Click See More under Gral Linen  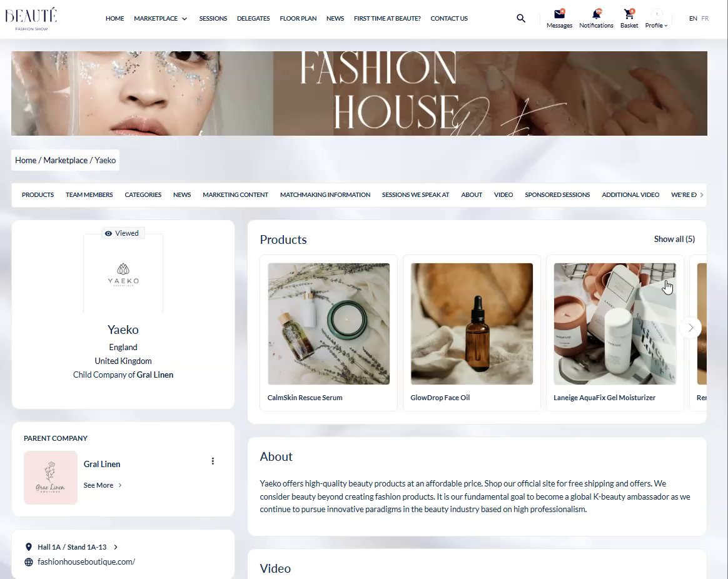pyautogui.click(x=98, y=485)
